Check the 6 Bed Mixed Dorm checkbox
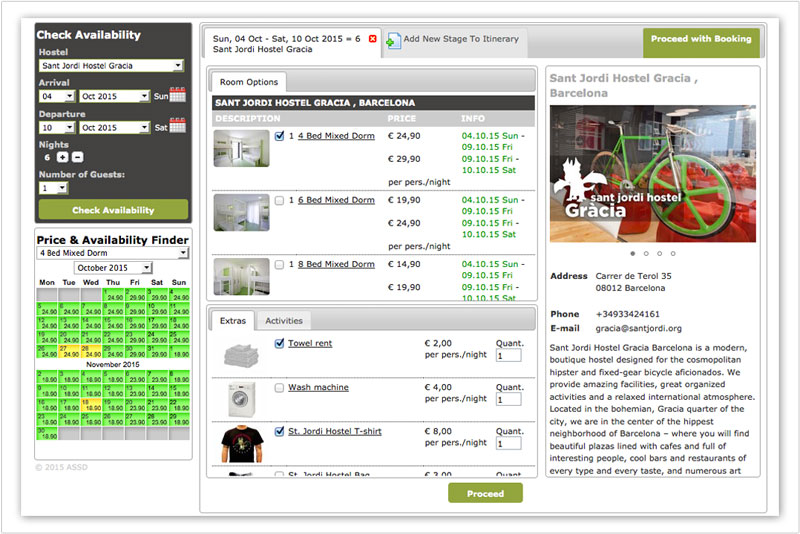Screen dimensions: 800x534 point(279,200)
